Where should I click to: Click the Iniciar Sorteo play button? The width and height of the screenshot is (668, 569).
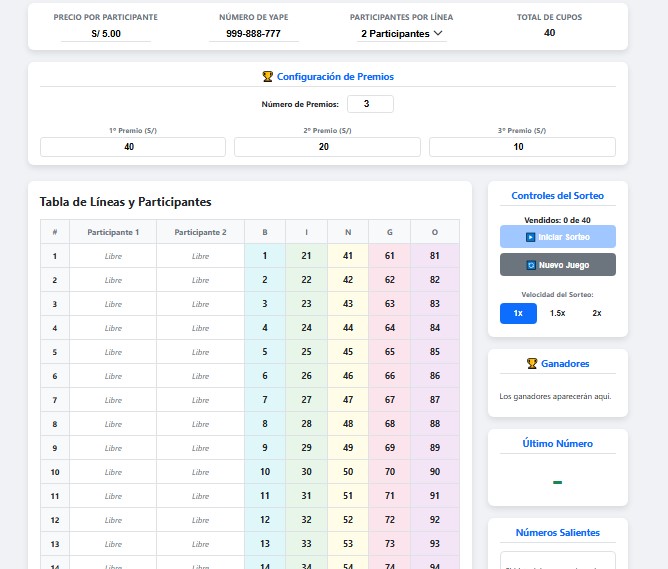(x=557, y=237)
